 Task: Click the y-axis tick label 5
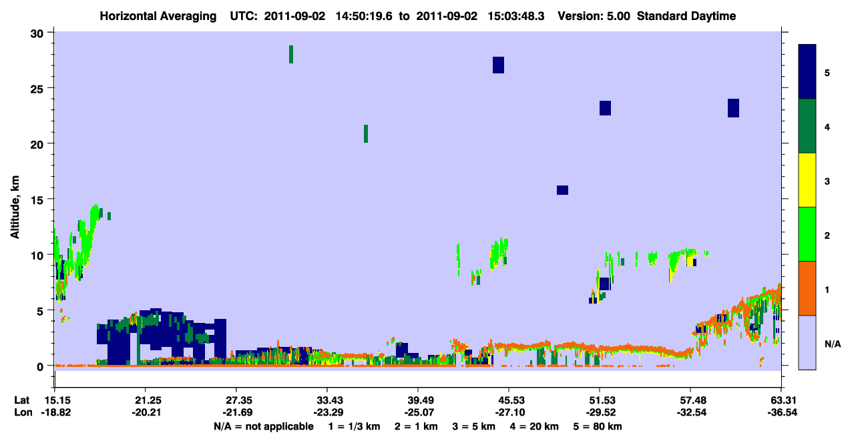pos(41,310)
